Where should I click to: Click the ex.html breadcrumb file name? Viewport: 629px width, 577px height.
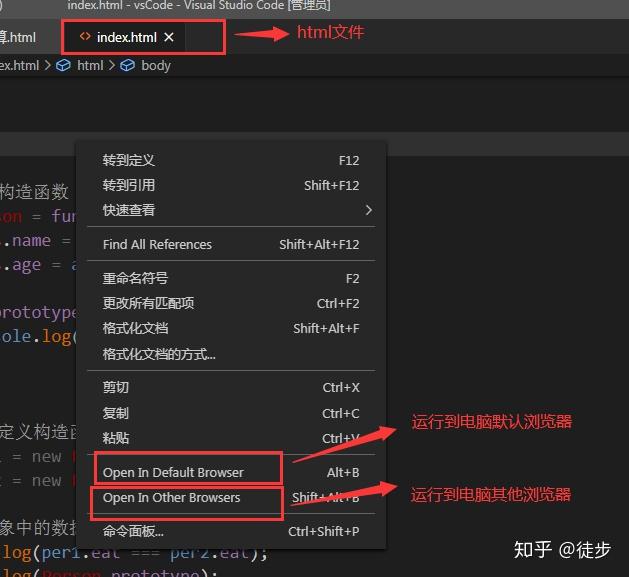click(19, 65)
